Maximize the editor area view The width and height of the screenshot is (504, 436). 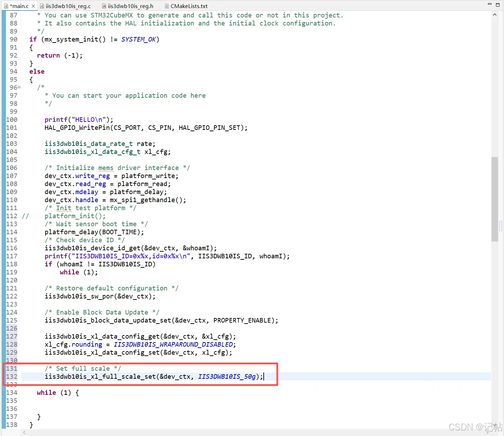tap(498, 4)
